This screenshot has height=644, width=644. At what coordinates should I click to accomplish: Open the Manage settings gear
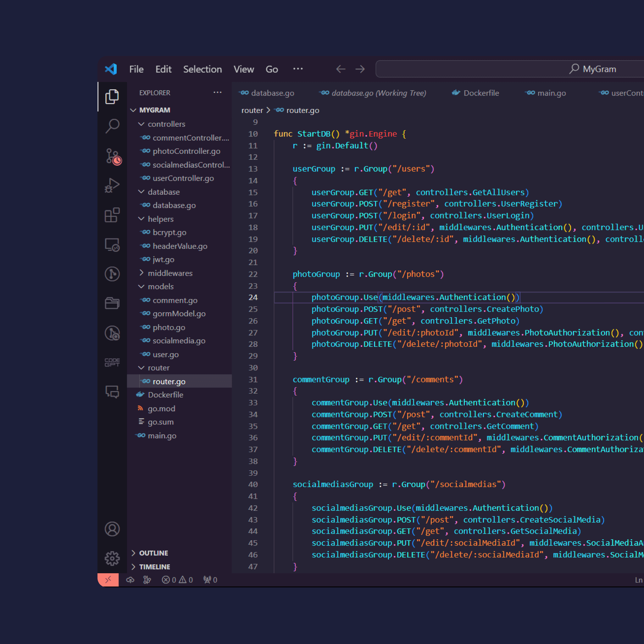[x=112, y=558]
